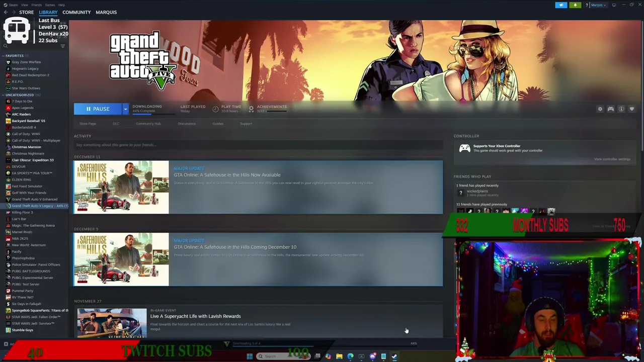Click the Steam icon in the taskbar

click(x=394, y=356)
